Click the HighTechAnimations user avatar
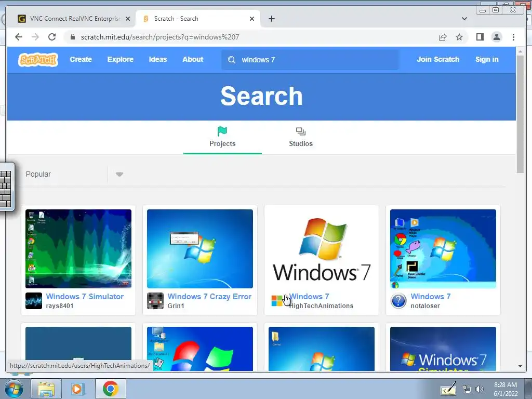This screenshot has width=532, height=399. pyautogui.click(x=277, y=301)
